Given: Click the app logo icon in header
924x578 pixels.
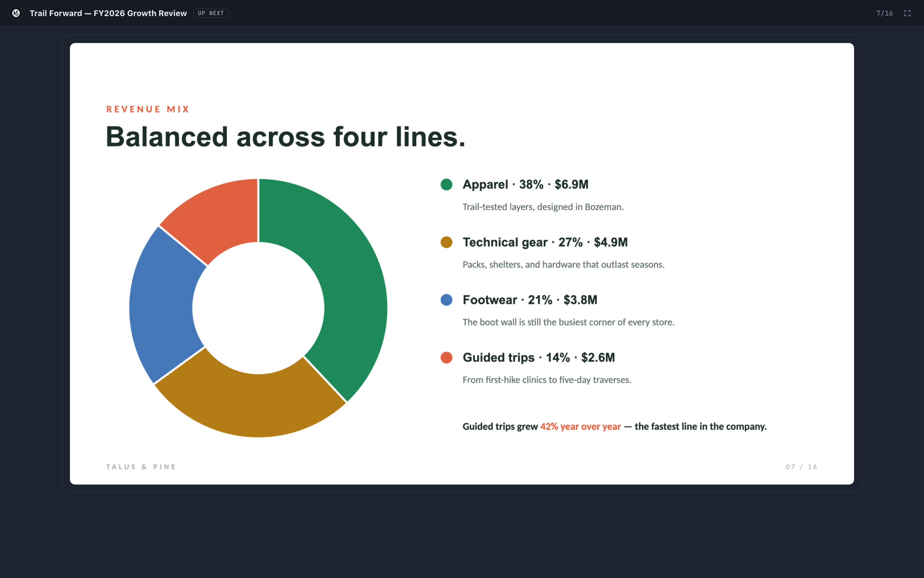Looking at the screenshot, I should click(x=16, y=13).
